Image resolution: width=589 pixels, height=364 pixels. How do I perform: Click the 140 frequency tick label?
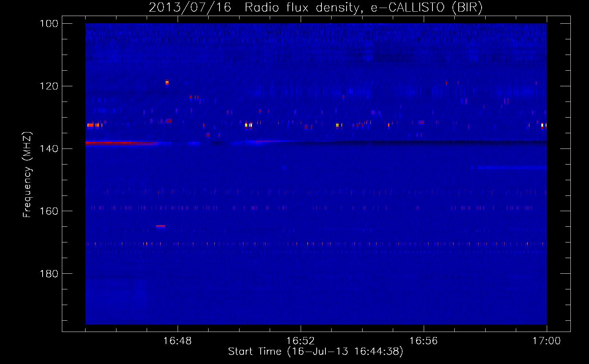(49, 149)
